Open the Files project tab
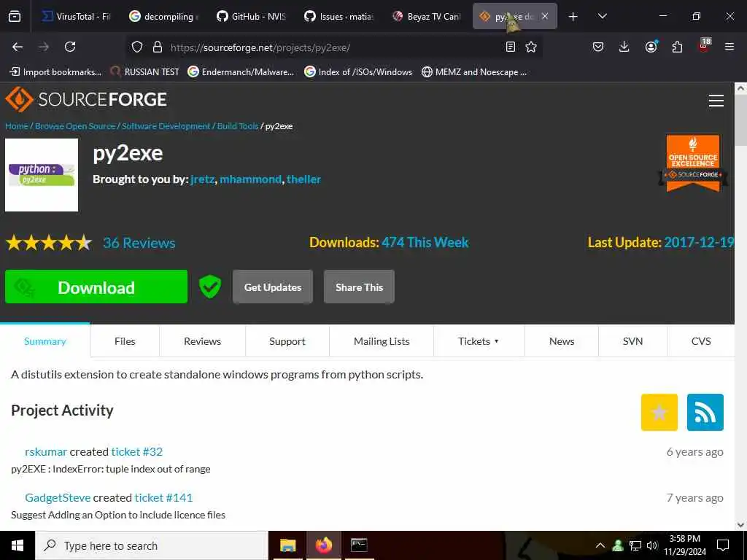 [x=125, y=341]
